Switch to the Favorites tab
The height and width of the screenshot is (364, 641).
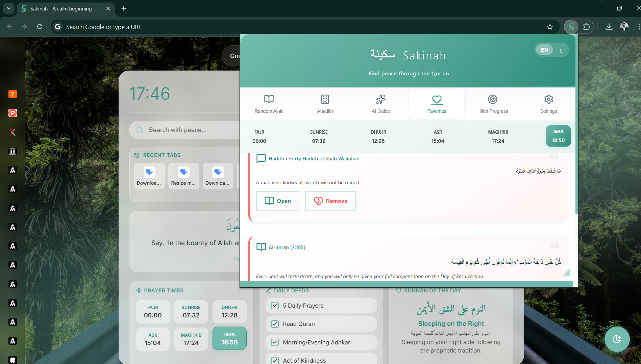click(437, 104)
